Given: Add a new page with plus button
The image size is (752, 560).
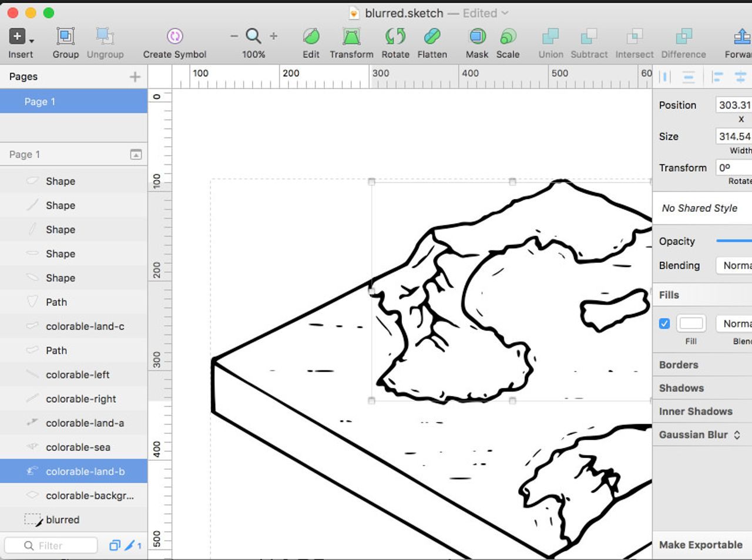Looking at the screenshot, I should pyautogui.click(x=135, y=77).
